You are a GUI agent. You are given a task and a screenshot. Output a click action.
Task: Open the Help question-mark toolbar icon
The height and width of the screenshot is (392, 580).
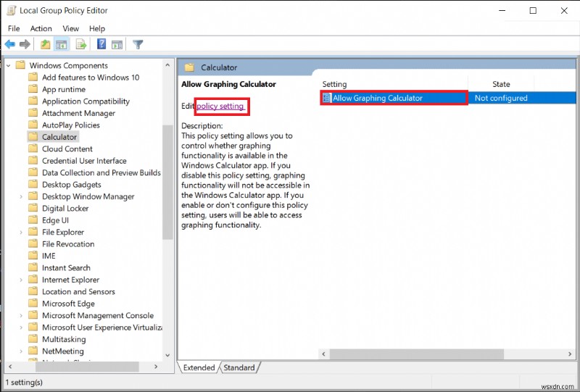click(101, 44)
